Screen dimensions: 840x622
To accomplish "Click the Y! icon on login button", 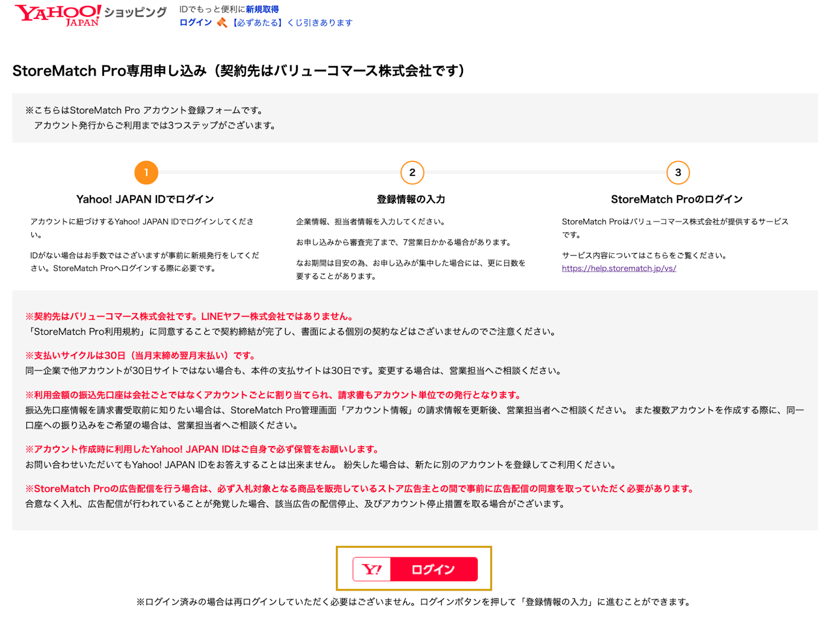I will pyautogui.click(x=372, y=570).
